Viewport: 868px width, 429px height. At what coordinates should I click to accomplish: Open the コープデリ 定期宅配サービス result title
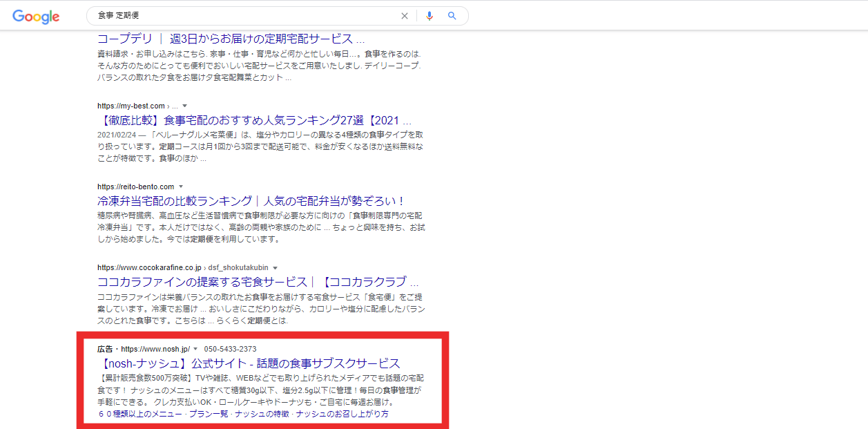(231, 39)
